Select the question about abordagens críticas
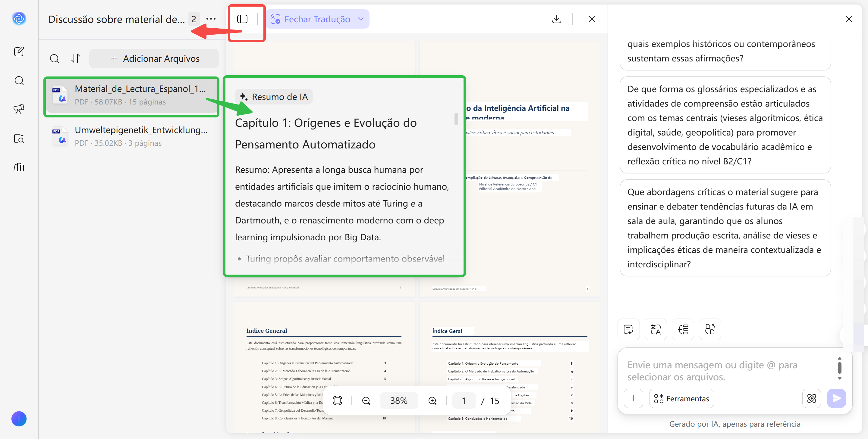Image resolution: width=868 pixels, height=439 pixels. tap(725, 228)
